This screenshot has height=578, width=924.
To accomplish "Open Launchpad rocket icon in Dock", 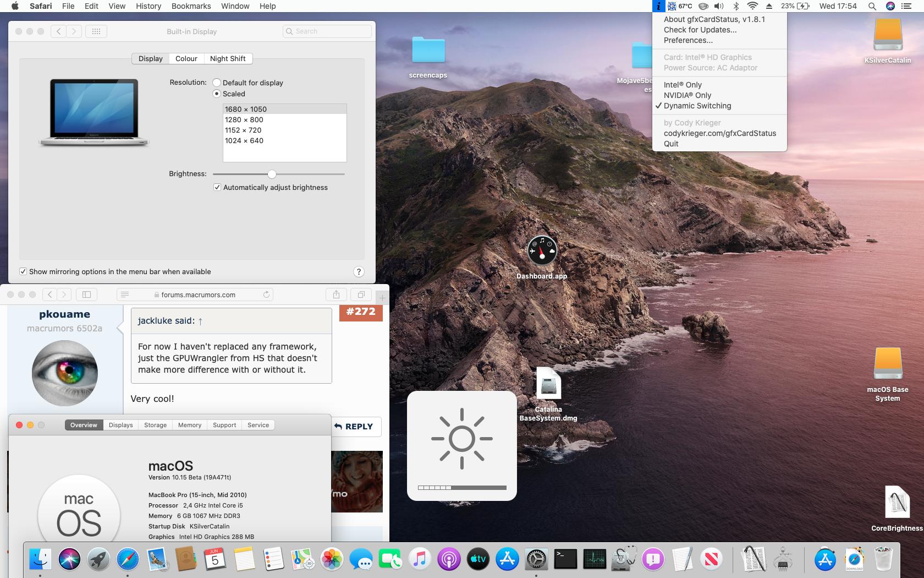I will click(x=98, y=559).
